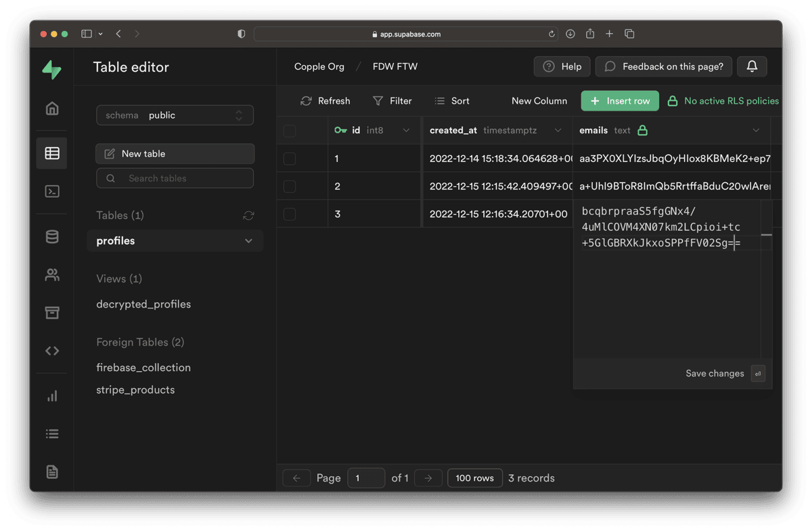812x531 pixels.
Task: Open the Sort menu in the toolbar
Action: point(451,100)
